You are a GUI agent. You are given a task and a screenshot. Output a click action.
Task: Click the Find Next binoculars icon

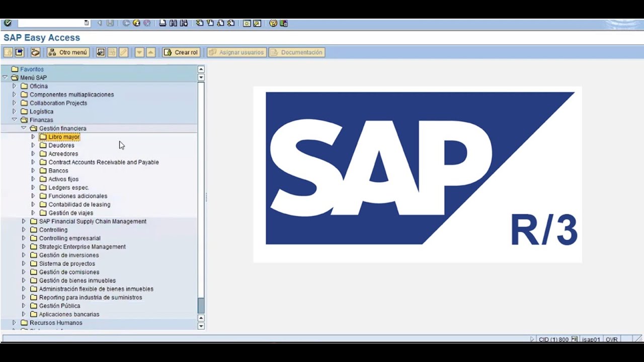(x=184, y=23)
